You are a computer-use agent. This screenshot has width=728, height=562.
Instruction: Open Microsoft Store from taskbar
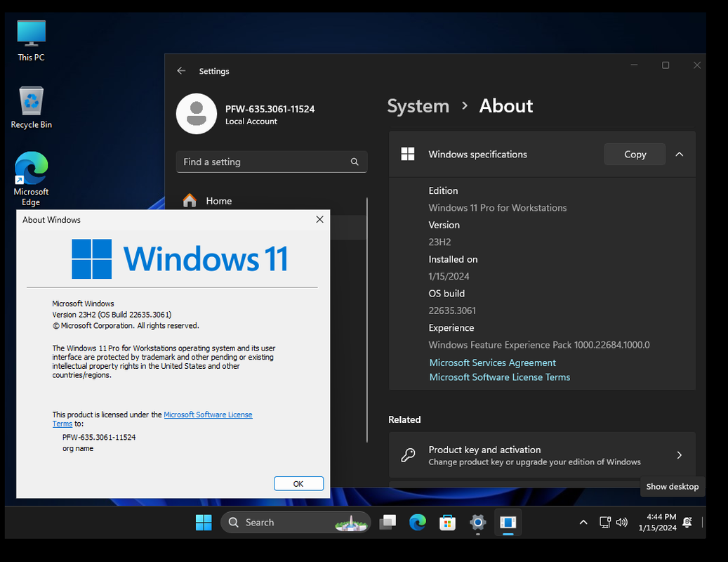tap(448, 523)
